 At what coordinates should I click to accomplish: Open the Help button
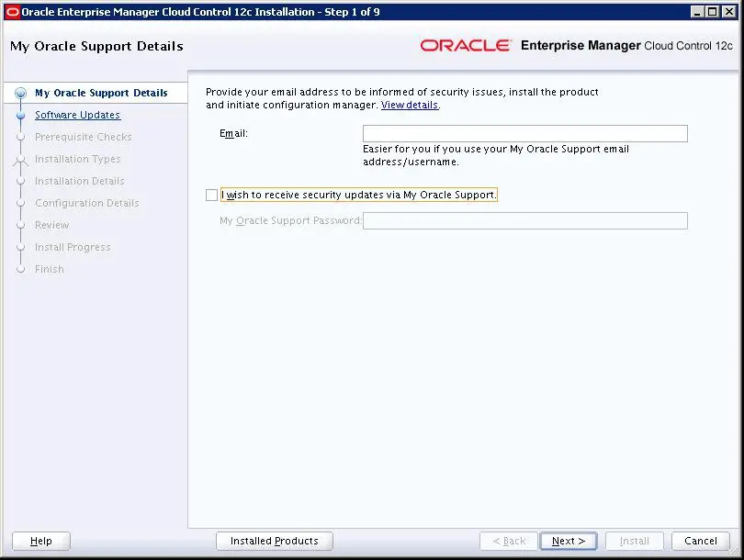point(41,541)
